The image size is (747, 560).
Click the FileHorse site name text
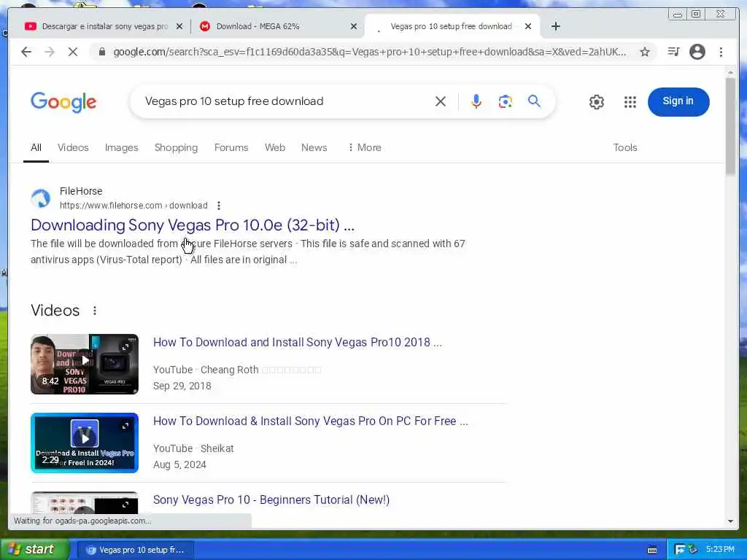81,191
